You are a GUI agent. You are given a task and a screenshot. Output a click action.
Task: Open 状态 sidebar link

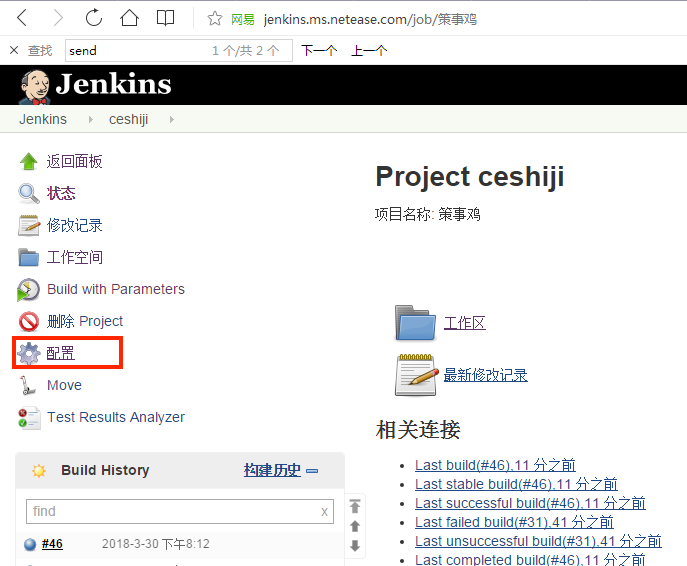[x=61, y=193]
